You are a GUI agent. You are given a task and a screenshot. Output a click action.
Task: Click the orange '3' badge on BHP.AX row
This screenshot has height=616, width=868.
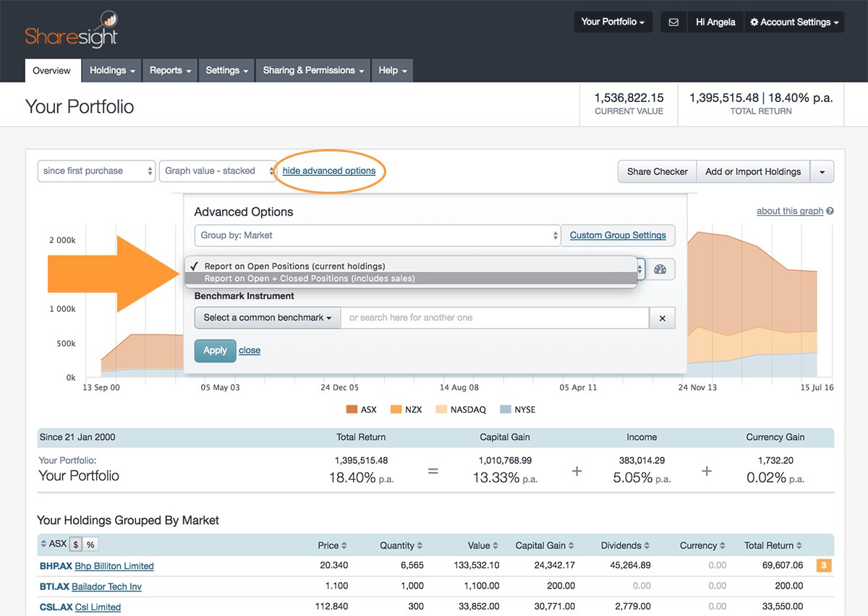(823, 565)
